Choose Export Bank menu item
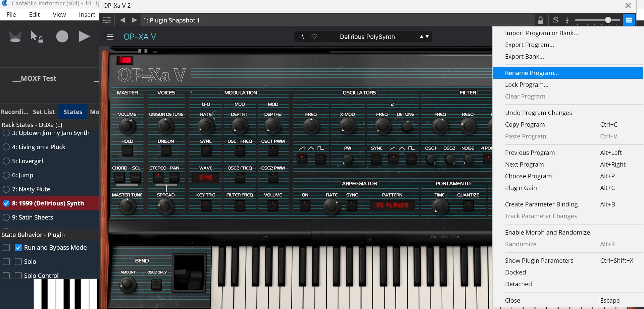Image resolution: width=644 pixels, height=309 pixels. tap(568, 56)
